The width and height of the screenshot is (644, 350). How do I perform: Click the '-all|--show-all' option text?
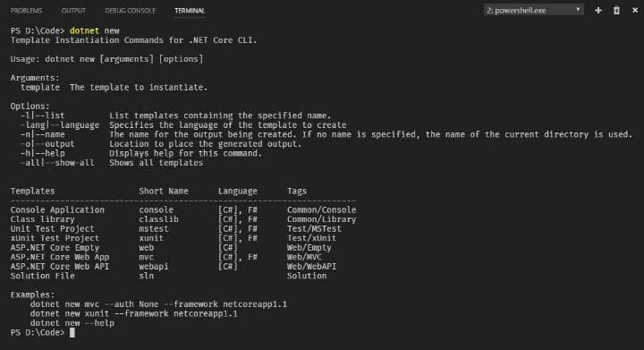point(57,163)
